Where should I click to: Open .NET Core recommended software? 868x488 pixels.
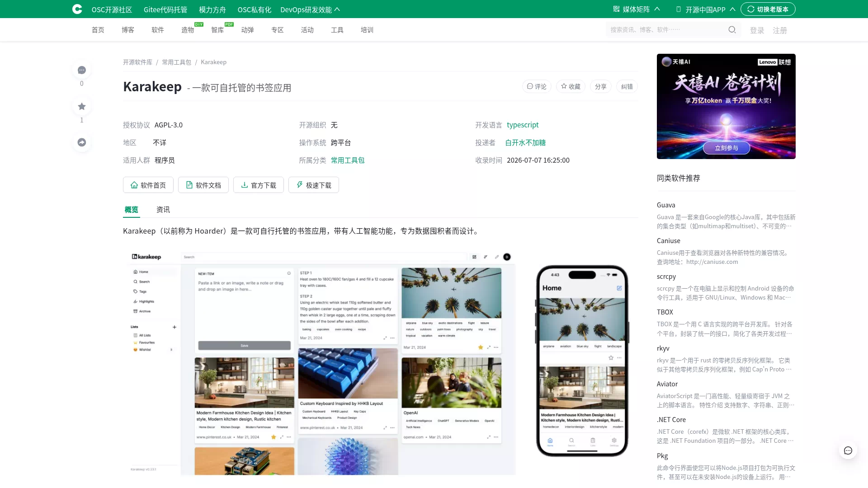click(671, 420)
